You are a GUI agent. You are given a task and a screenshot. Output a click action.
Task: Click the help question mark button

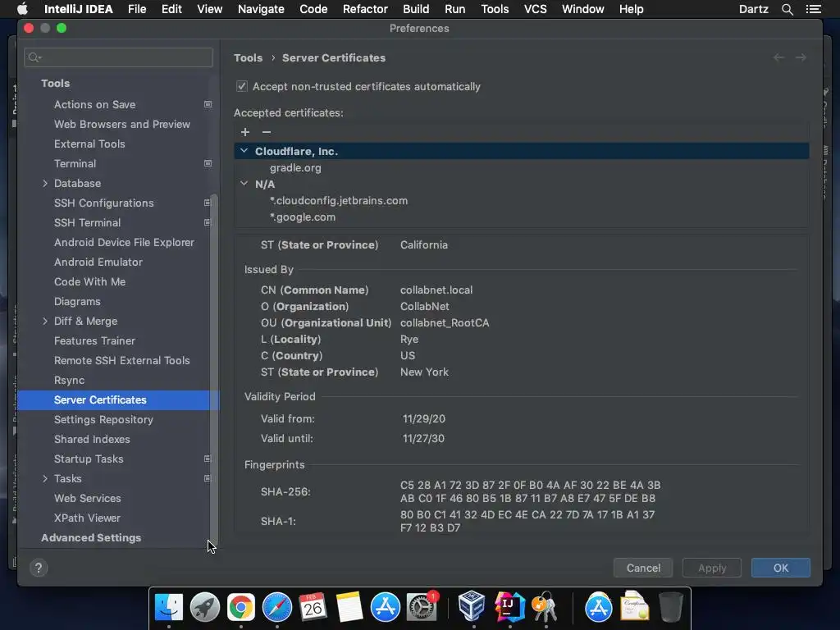point(38,568)
